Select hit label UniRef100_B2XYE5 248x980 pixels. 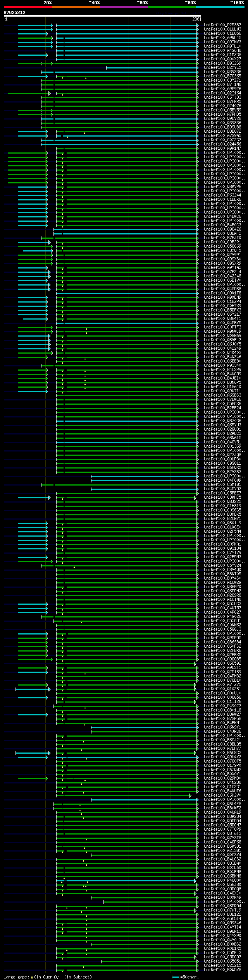click(x=222, y=68)
